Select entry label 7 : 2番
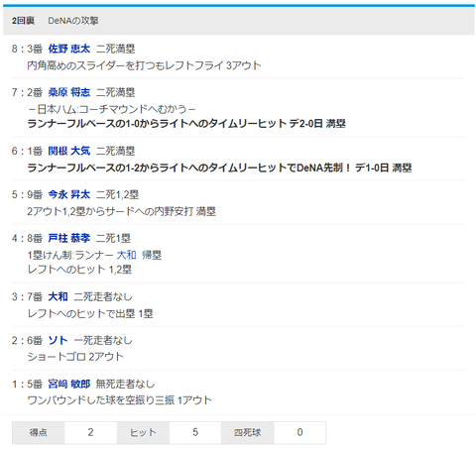This screenshot has width=476, height=450. pos(27,92)
